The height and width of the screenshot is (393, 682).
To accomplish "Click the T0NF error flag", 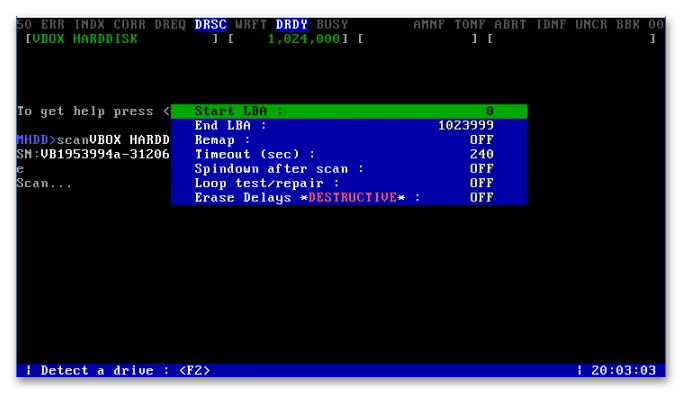I will click(x=470, y=25).
